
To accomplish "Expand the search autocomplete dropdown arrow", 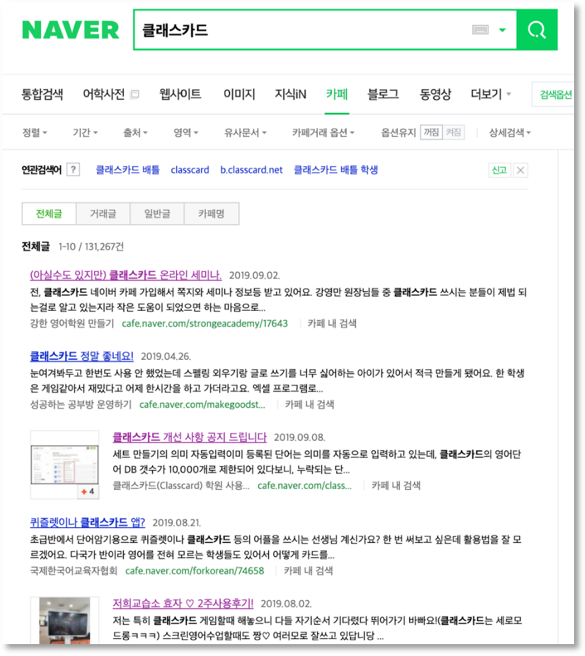I will (x=503, y=30).
